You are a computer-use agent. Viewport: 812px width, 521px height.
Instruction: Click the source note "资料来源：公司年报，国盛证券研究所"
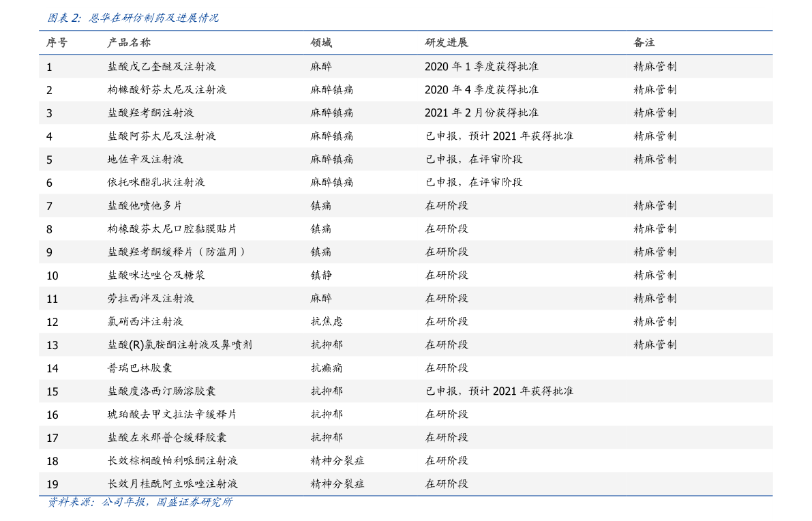tap(140, 503)
